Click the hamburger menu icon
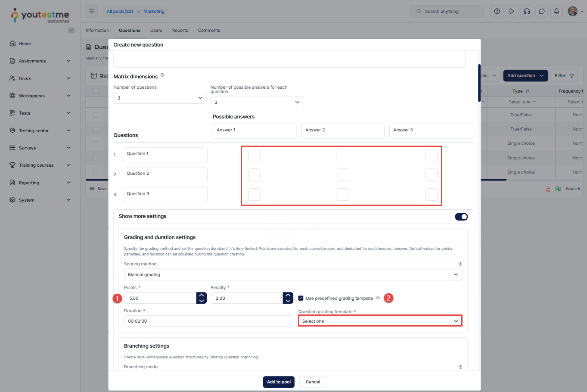The width and height of the screenshot is (587, 392). click(x=92, y=11)
